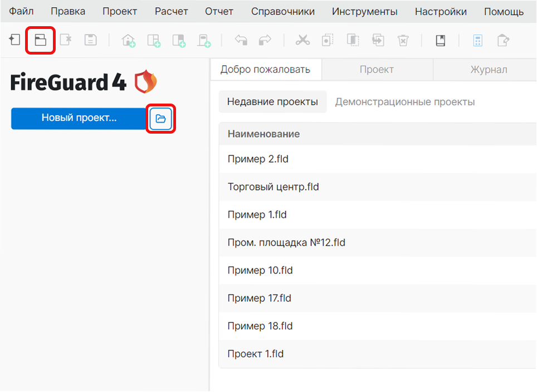Click the copy icon after scissors
This screenshot has height=392, width=537.
328,40
